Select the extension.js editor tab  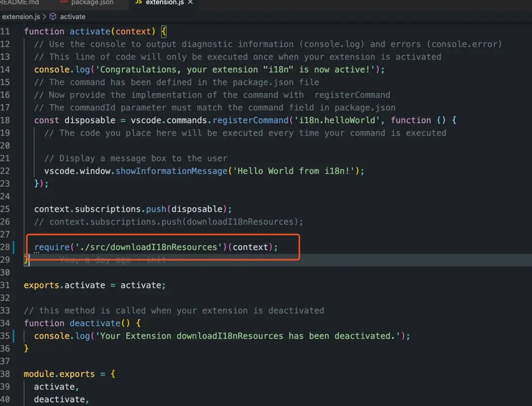tap(165, 2)
